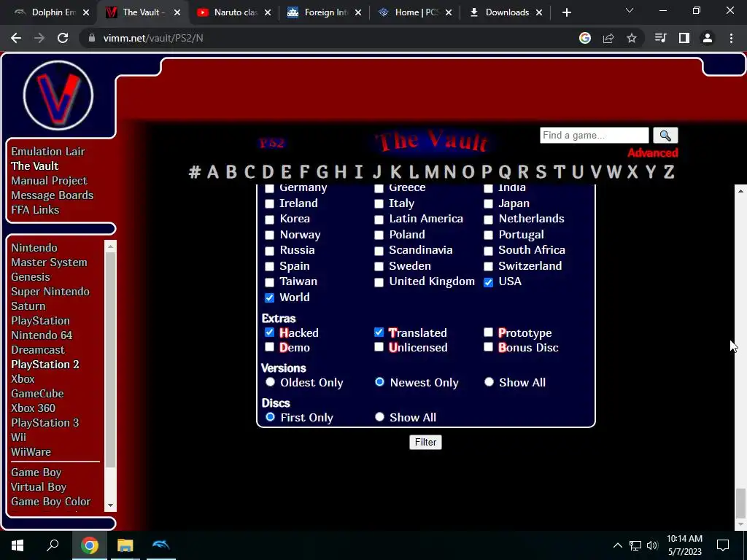Click the browser forward arrow

tap(39, 38)
